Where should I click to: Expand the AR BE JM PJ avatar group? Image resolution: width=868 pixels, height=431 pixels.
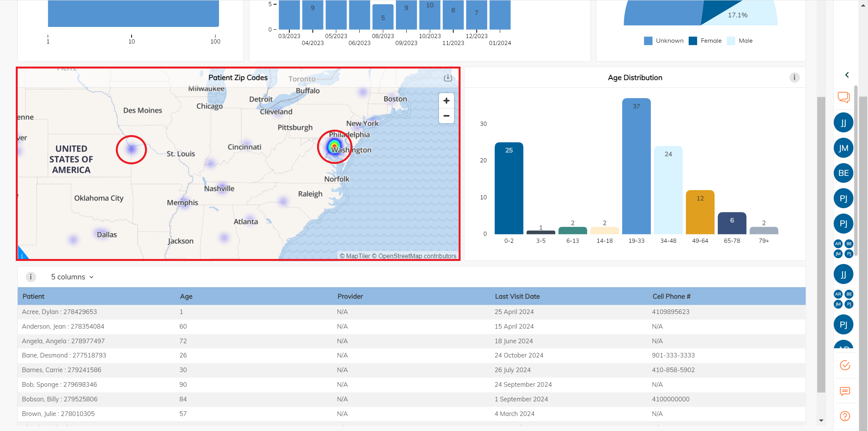point(843,248)
